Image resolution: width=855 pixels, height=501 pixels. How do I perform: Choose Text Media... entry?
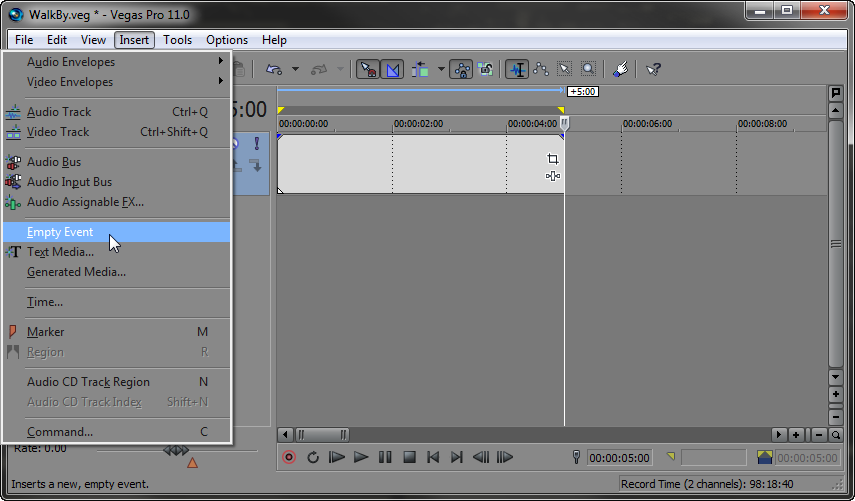tap(117, 252)
